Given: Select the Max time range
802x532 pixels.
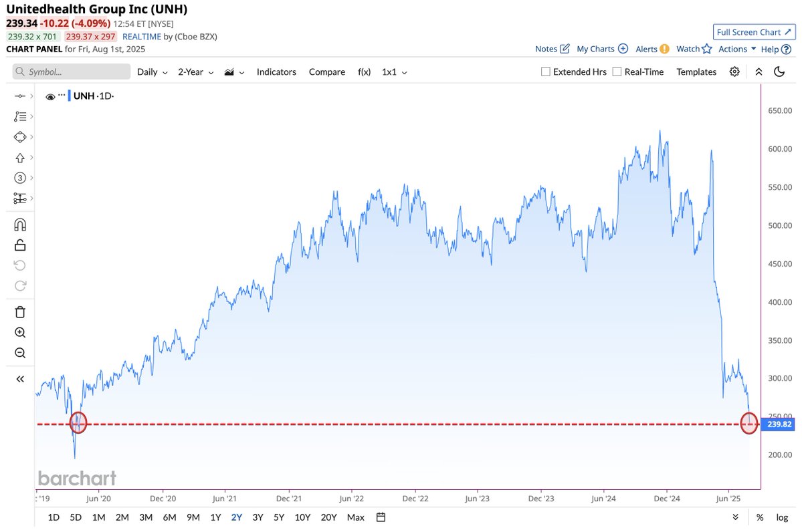Looking at the screenshot, I should tap(355, 518).
